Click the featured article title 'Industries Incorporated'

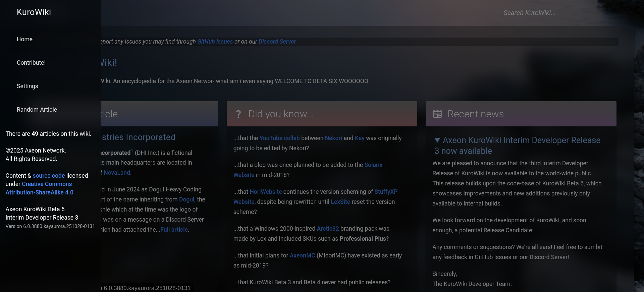[138, 137]
